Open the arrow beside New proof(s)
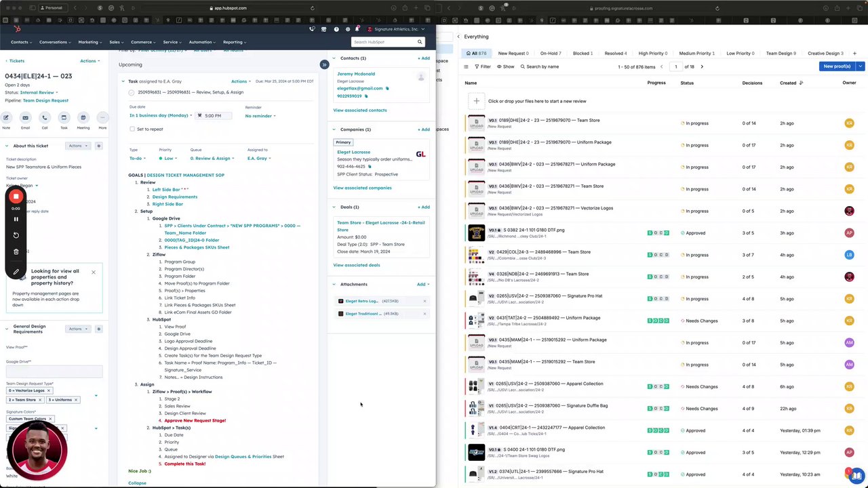The image size is (868, 488). point(860,66)
